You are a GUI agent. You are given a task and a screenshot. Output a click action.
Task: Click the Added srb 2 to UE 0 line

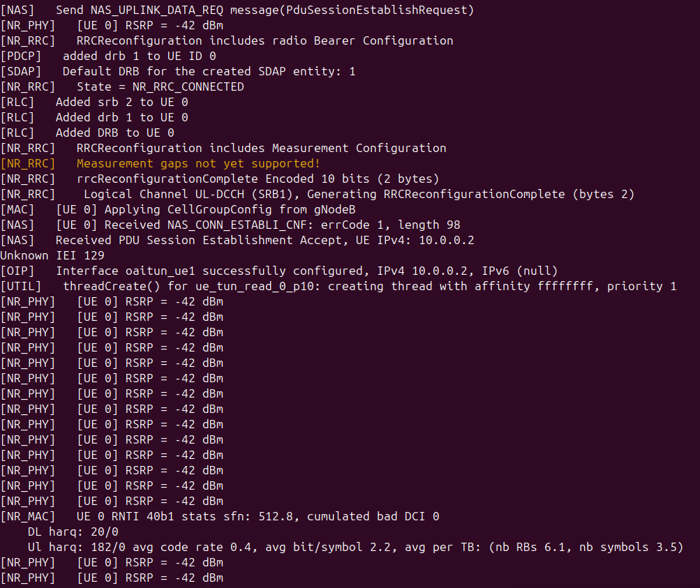[94, 102]
